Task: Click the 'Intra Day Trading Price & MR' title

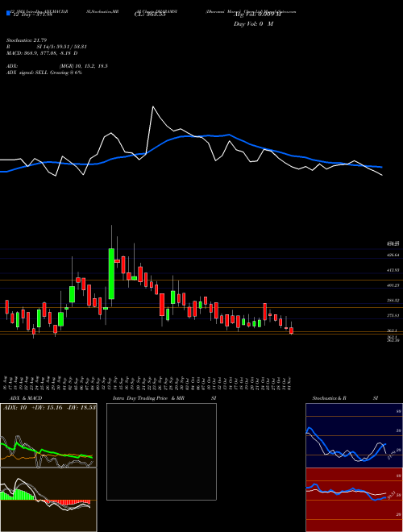Action: click(148, 398)
